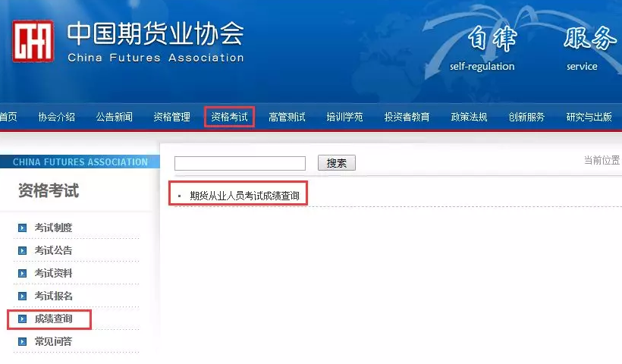Open the 高管测试 navigation item

(x=287, y=117)
